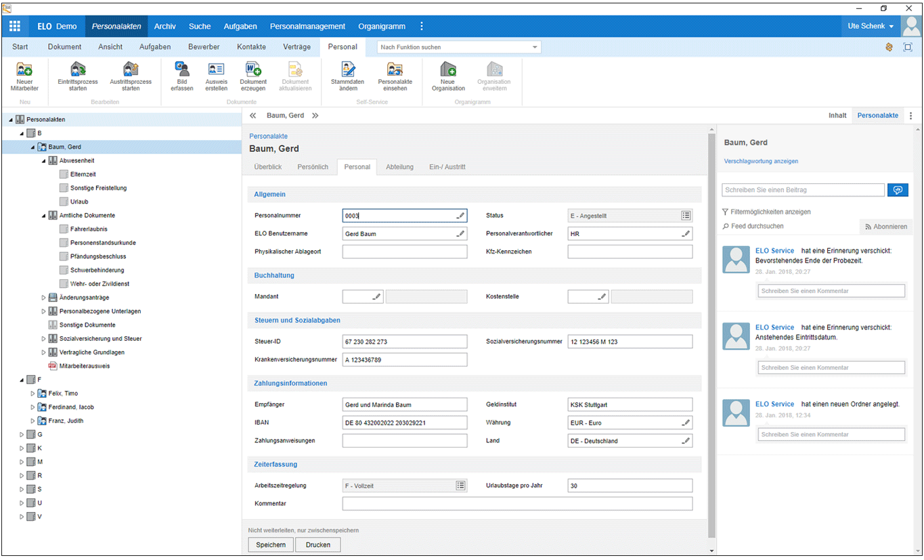Switch to the Persönlich tab
The height and width of the screenshot is (560, 924).
pos(314,166)
